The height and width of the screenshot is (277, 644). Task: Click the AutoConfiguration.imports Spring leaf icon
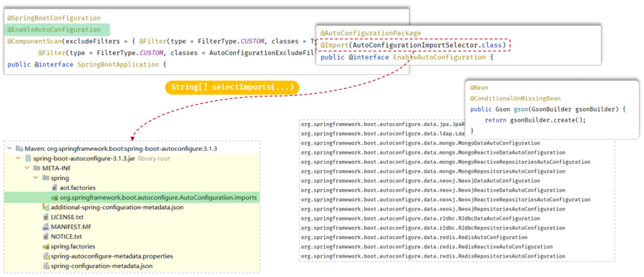[54, 198]
